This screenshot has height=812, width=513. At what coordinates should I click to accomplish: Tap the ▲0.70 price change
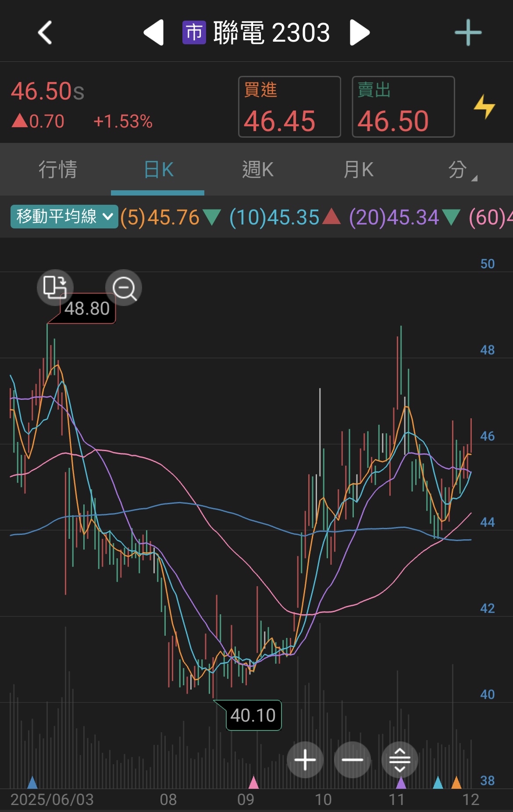point(38,121)
